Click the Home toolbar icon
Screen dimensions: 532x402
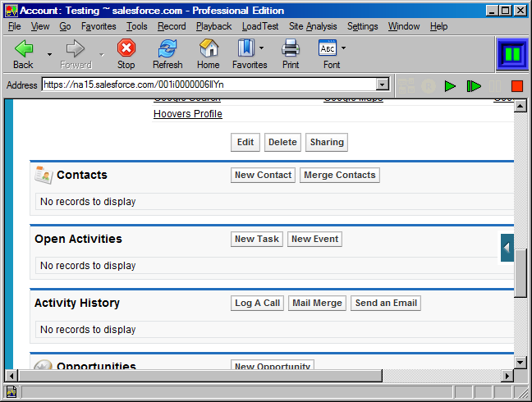point(209,48)
